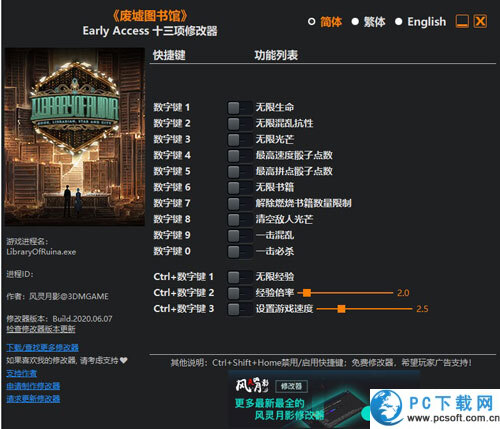Screen dimensions: 500x429
Task: Click the 设置游戏速度 slider handle
Action: click(341, 309)
